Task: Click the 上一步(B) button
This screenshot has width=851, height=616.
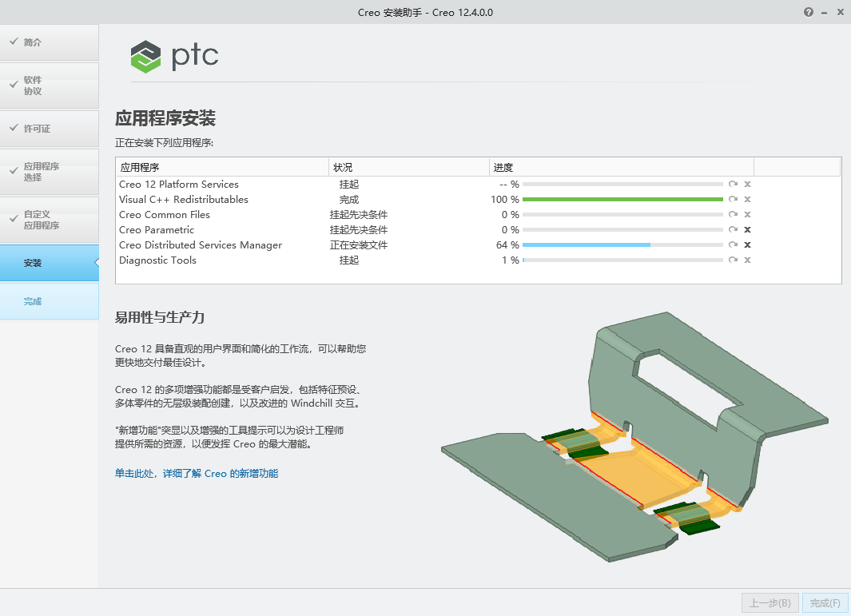Action: (x=770, y=603)
